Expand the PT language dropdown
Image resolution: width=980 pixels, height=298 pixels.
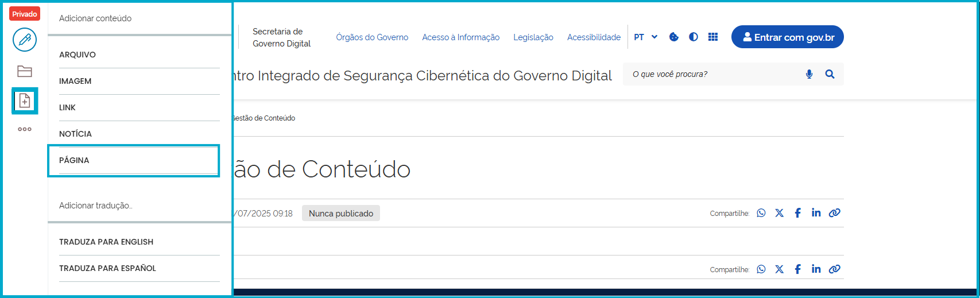(x=646, y=37)
